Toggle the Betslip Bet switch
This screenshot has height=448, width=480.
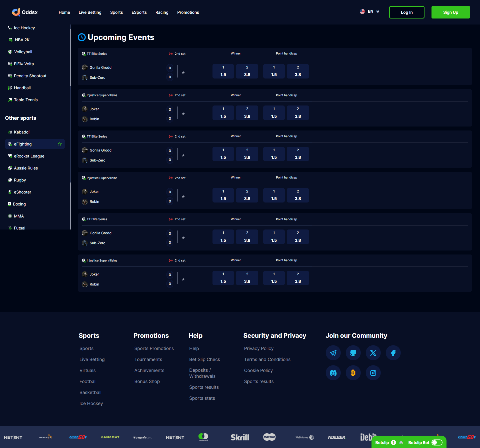pos(437,442)
